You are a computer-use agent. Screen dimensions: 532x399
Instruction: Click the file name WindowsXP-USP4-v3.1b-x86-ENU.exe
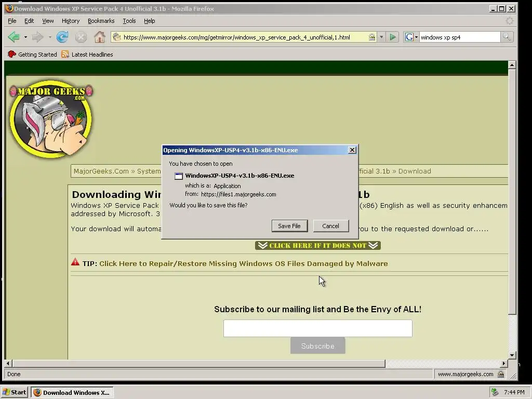(x=240, y=176)
